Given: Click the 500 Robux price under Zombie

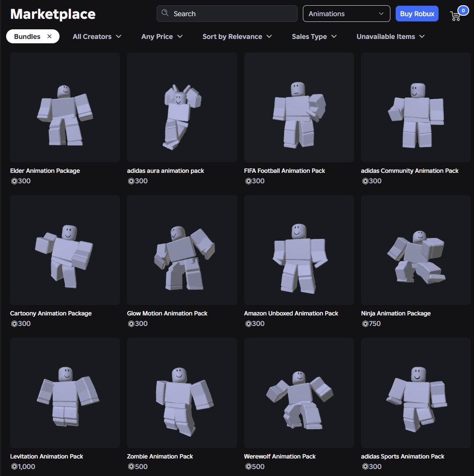Looking at the screenshot, I should pos(137,466).
